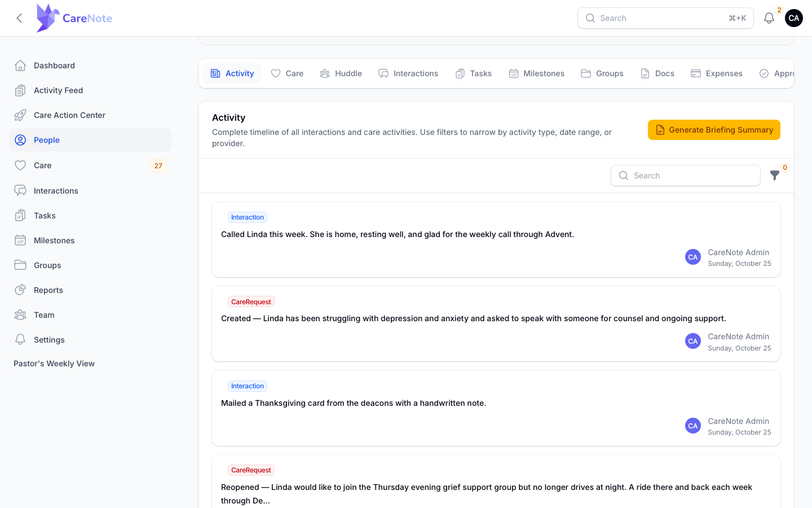This screenshot has height=508, width=812.
Task: Click the Dashboard home icon
Action: pyautogui.click(x=20, y=65)
